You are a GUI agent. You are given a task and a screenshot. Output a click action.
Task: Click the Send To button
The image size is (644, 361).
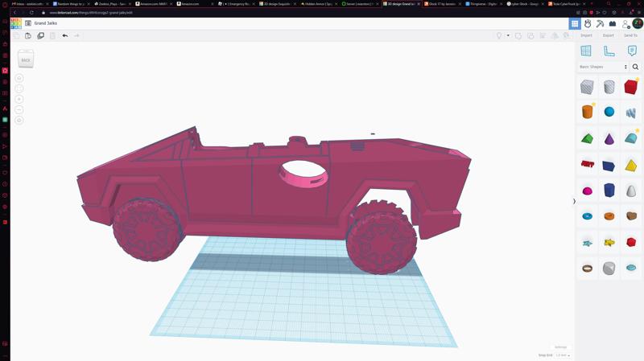pyautogui.click(x=630, y=35)
